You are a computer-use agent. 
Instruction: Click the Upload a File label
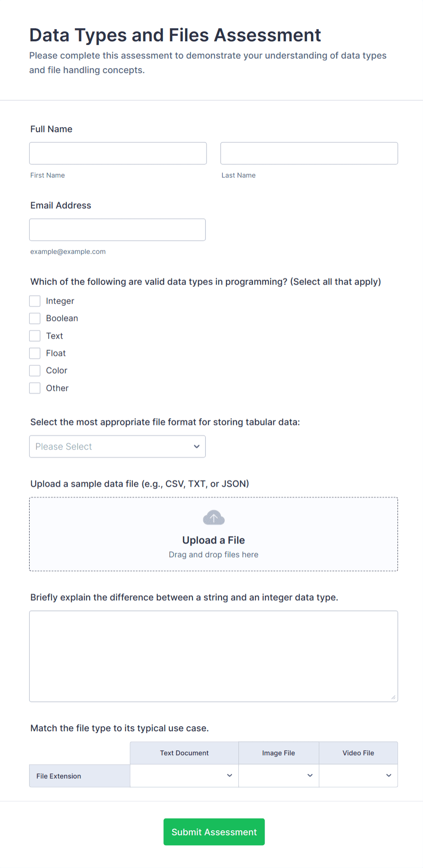point(213,540)
